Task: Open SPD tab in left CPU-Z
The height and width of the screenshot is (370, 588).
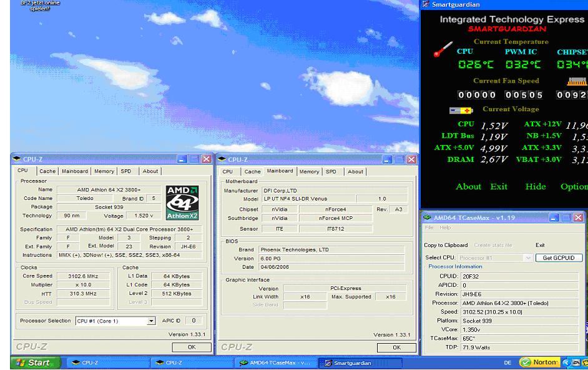Action: pyautogui.click(x=126, y=171)
